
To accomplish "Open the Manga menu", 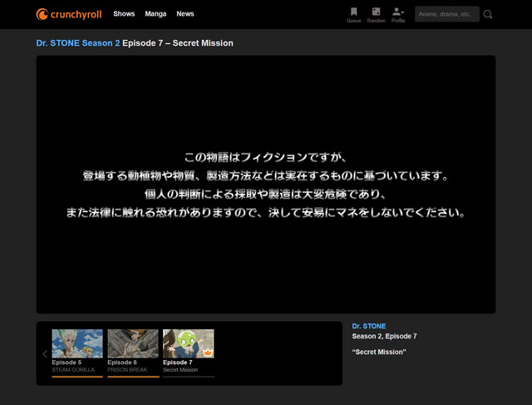I will (x=155, y=14).
